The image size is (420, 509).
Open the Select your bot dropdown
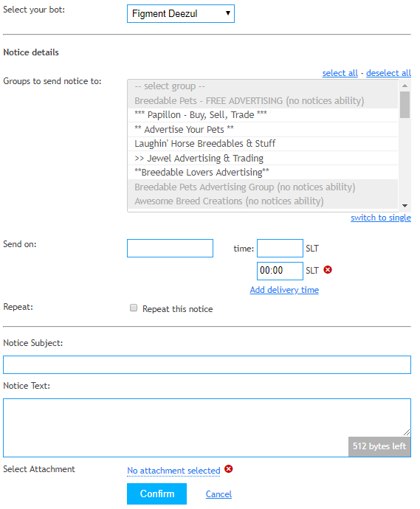(x=181, y=13)
